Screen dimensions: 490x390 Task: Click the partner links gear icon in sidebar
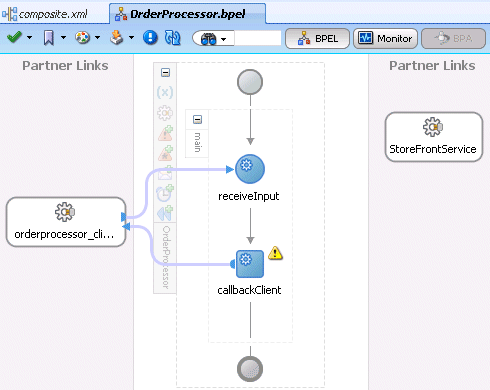point(165,113)
